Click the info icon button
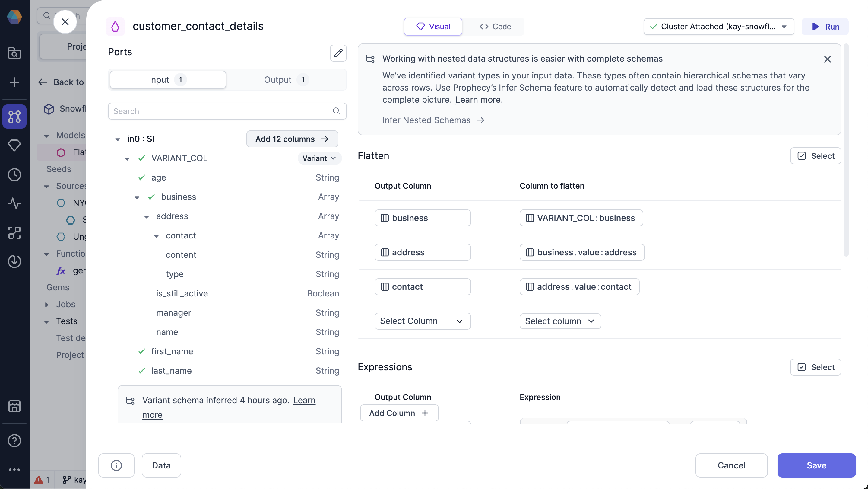 116,465
